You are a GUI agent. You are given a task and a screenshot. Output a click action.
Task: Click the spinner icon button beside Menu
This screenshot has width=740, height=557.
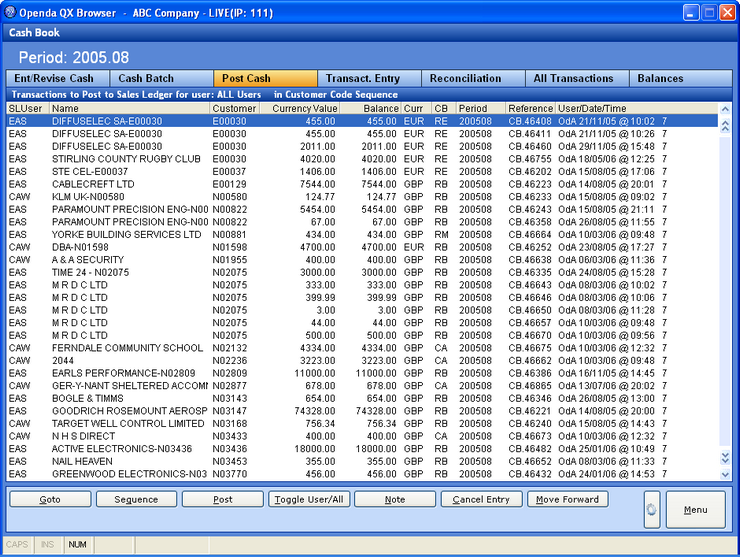[651, 510]
